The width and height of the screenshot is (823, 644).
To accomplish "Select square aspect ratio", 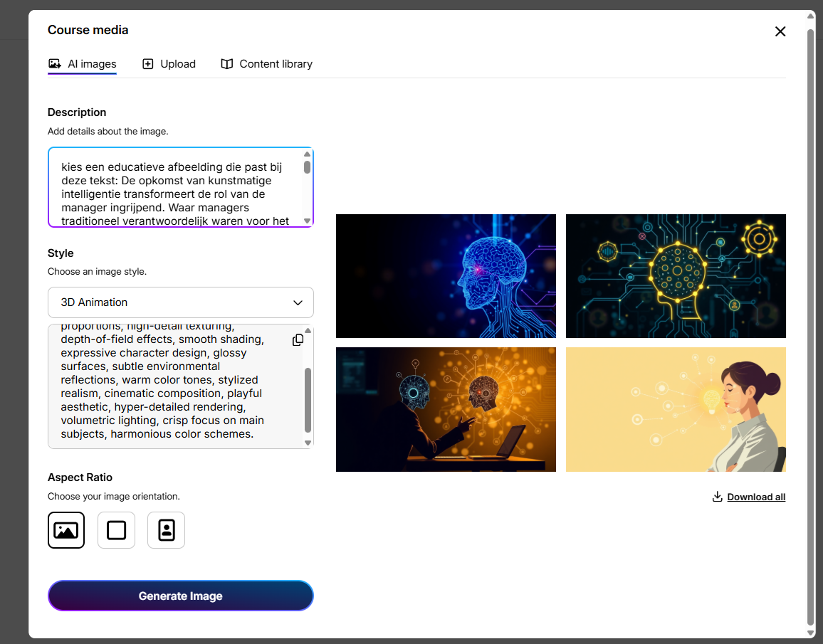I will pyautogui.click(x=116, y=530).
